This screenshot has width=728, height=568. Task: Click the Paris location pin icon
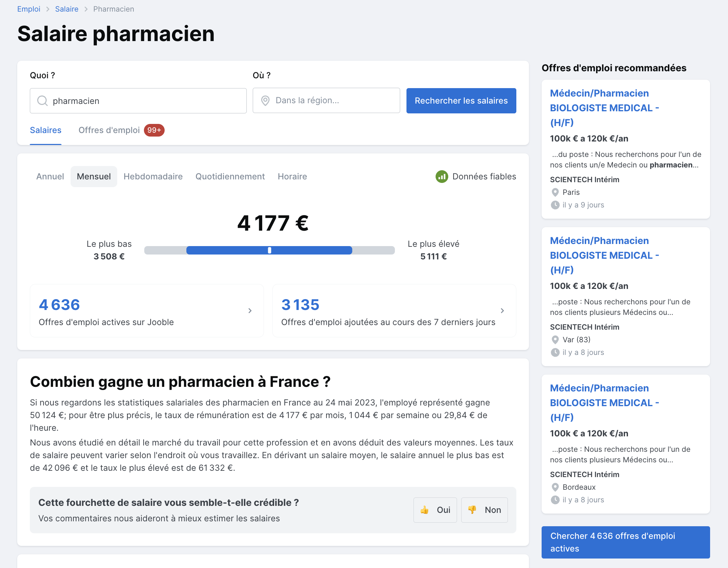[555, 192]
